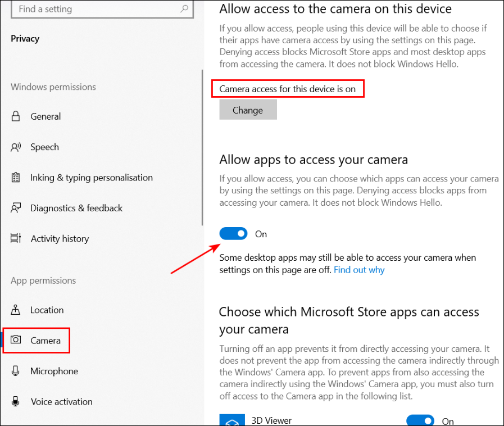Select the Location pin icon
The height and width of the screenshot is (426, 504).
(x=16, y=310)
